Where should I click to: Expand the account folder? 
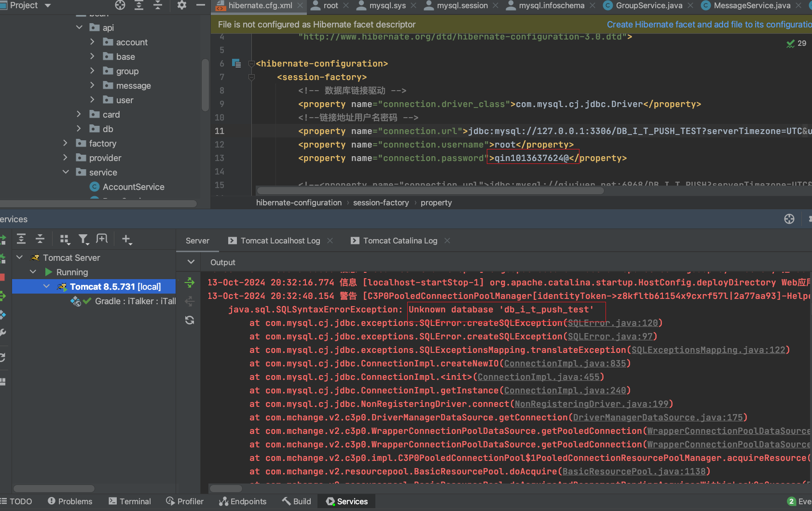92,42
